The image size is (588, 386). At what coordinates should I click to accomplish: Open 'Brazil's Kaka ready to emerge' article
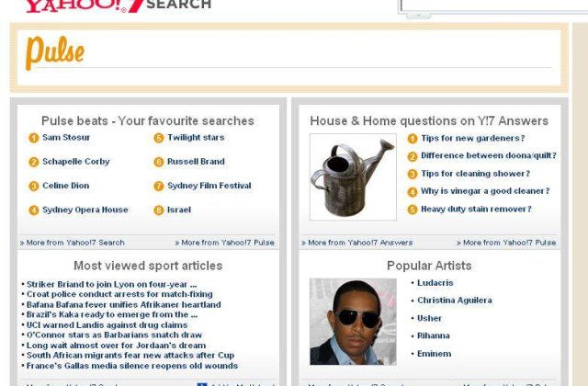(x=112, y=314)
